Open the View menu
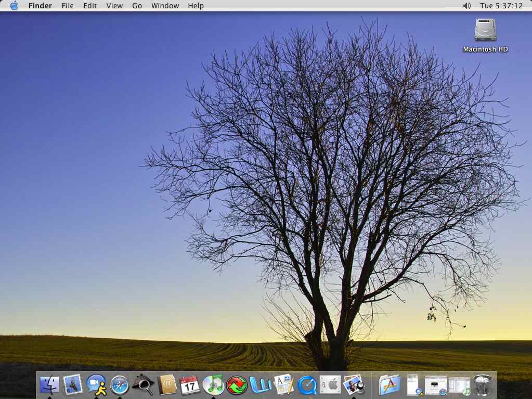Screen dimensions: 532x399 [114, 6]
